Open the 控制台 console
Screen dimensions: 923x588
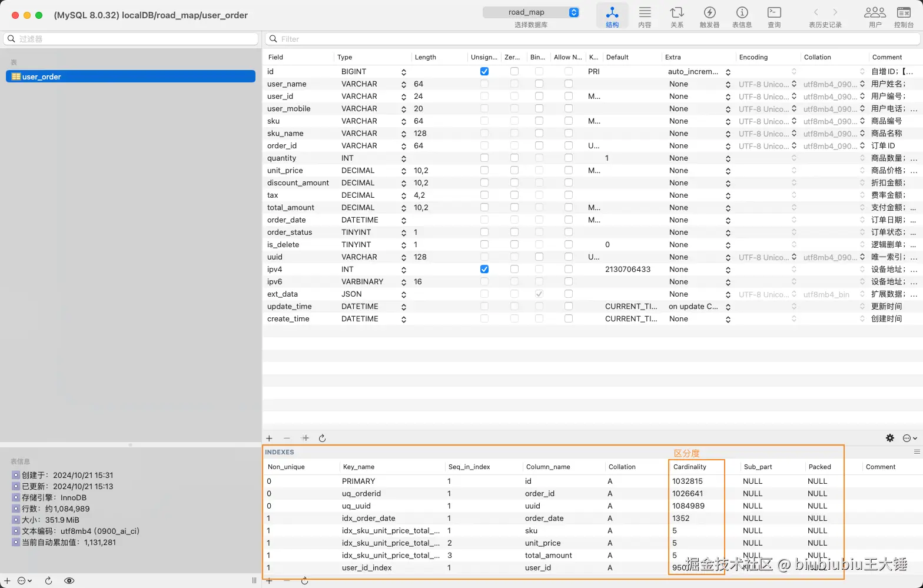coord(904,16)
